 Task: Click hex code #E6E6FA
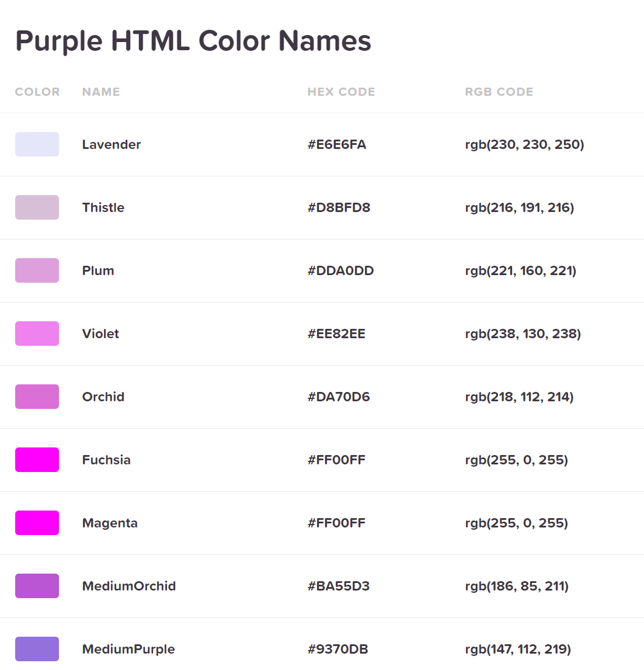click(337, 144)
